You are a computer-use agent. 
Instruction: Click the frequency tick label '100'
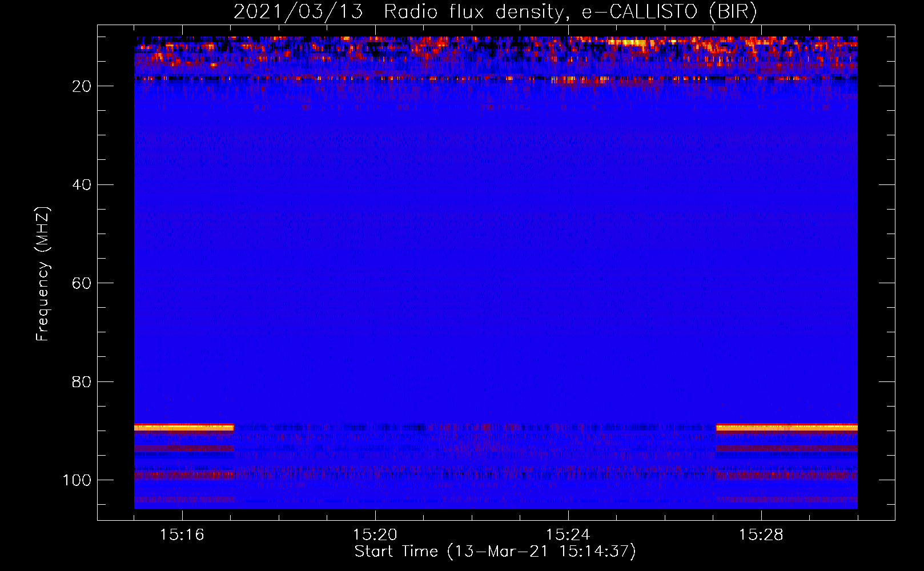click(77, 480)
